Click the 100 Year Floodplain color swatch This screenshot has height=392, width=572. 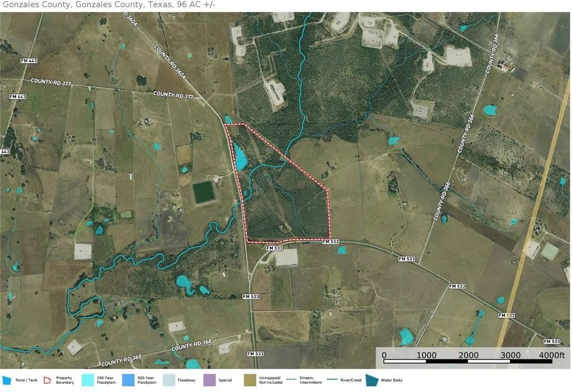pyautogui.click(x=88, y=380)
